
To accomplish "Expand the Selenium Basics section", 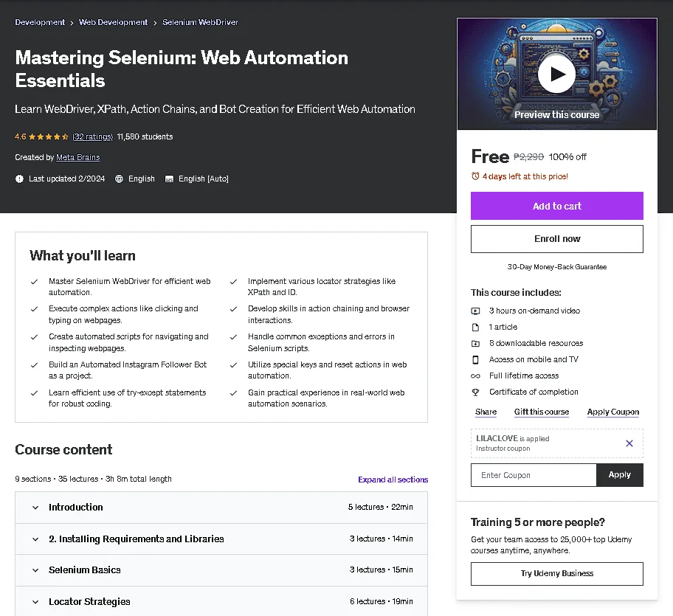I will 221,570.
